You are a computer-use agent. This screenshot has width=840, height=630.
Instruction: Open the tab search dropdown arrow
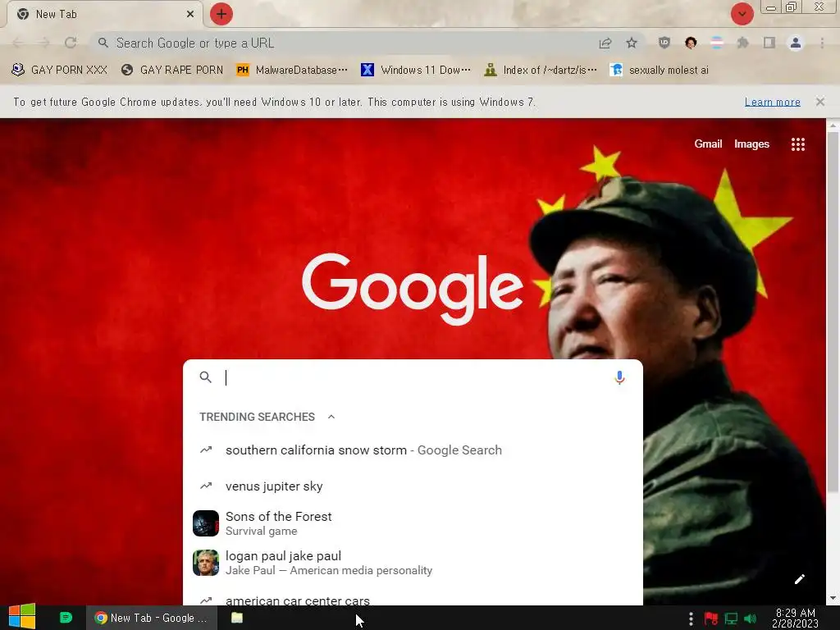point(742,14)
